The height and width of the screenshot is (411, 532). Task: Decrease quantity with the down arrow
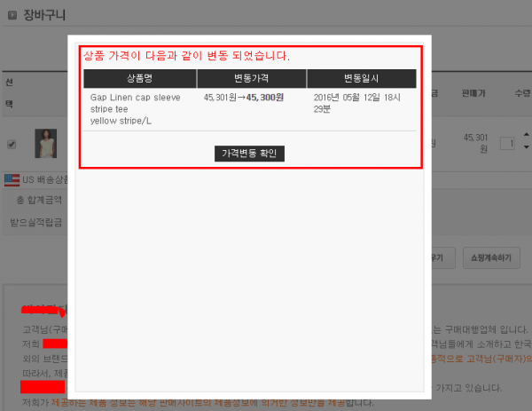526,148
